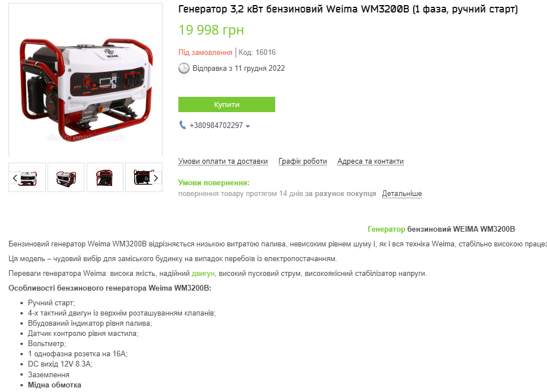Select the first generator thumbnail
The image size is (547, 392).
pos(27,177)
